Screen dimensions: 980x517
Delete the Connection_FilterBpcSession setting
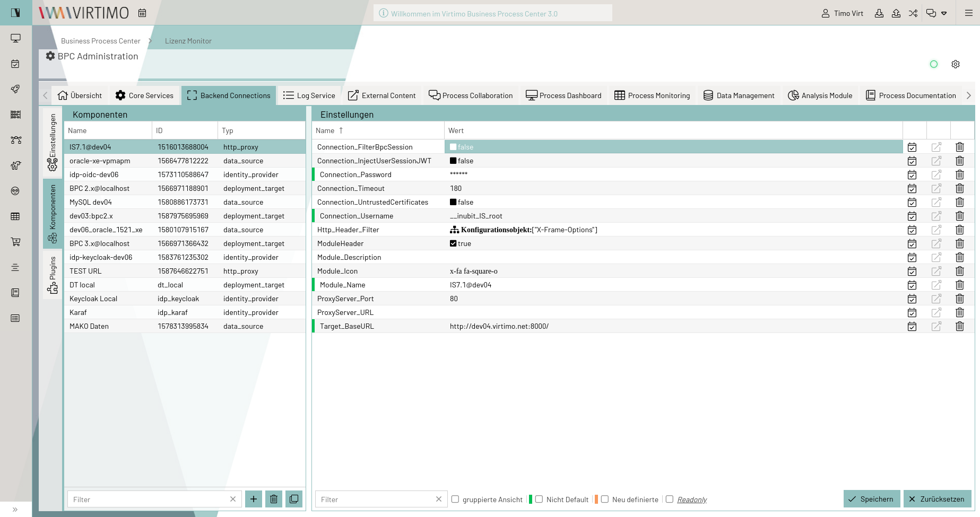(x=960, y=147)
